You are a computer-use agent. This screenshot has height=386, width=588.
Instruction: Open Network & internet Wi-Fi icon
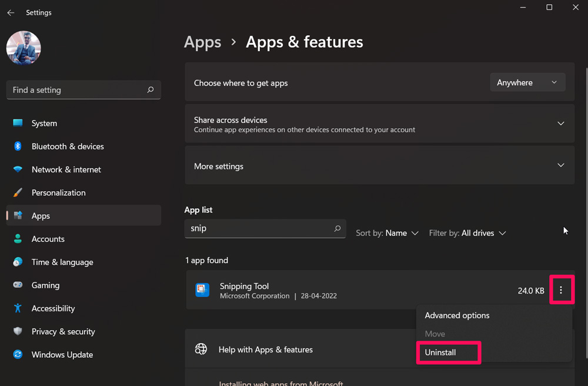(18, 169)
